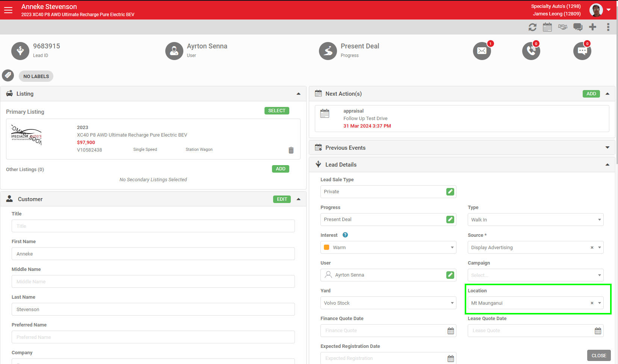
Task: Open the phone calls icon
Action: [x=531, y=51]
